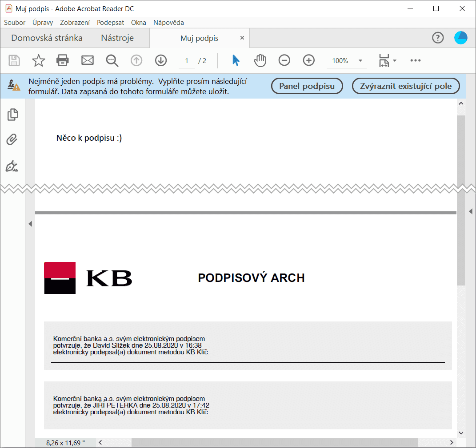
Task: Close the Muj podpis tab
Action: (242, 38)
